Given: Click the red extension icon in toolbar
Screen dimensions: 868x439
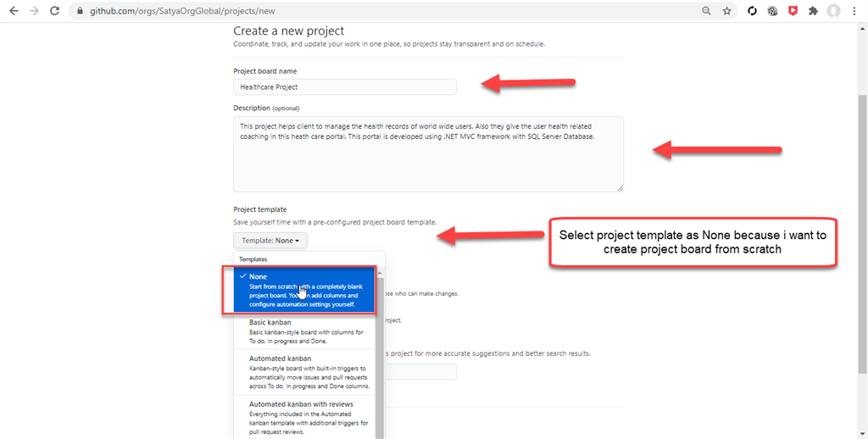Looking at the screenshot, I should [793, 11].
